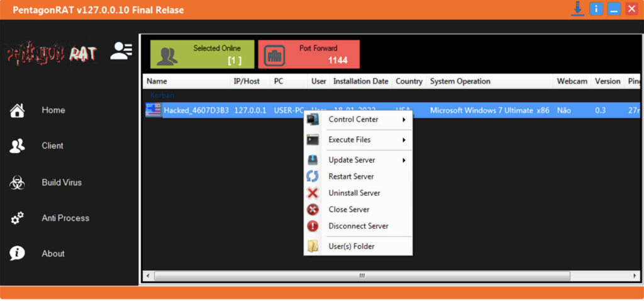Click the About info icon in sidebar
Image resolution: width=644 pixels, height=301 pixels.
tap(17, 253)
